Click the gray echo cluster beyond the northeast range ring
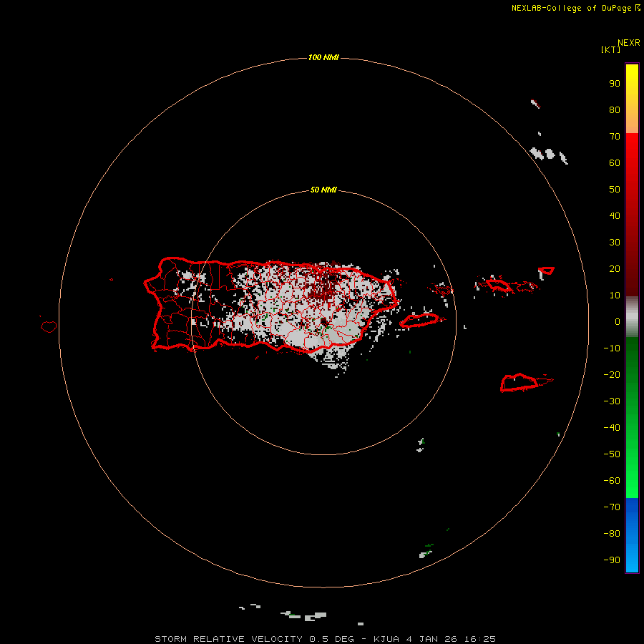Screen dimensions: 644x644 pyautogui.click(x=548, y=155)
